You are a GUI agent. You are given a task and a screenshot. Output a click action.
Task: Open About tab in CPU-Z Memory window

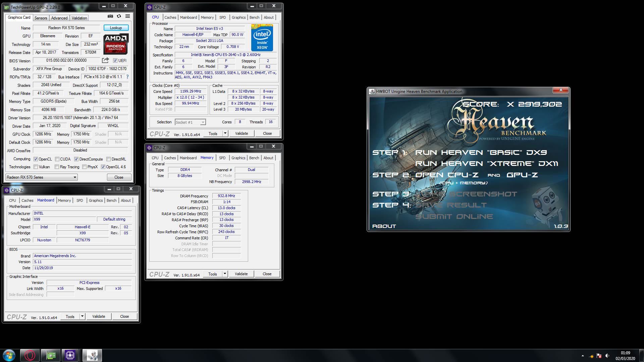268,158
